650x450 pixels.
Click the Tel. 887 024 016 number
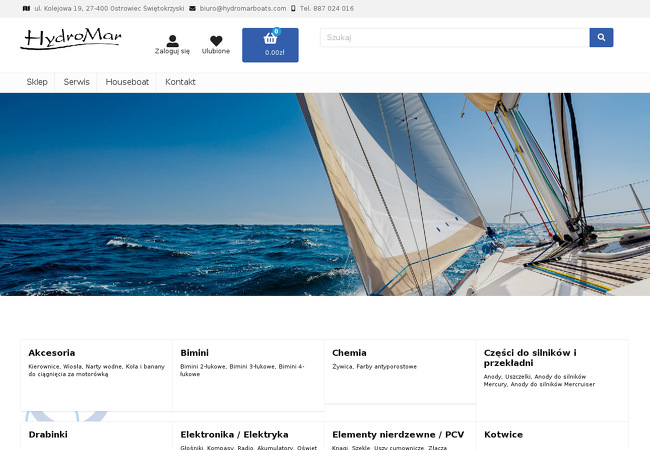click(327, 8)
